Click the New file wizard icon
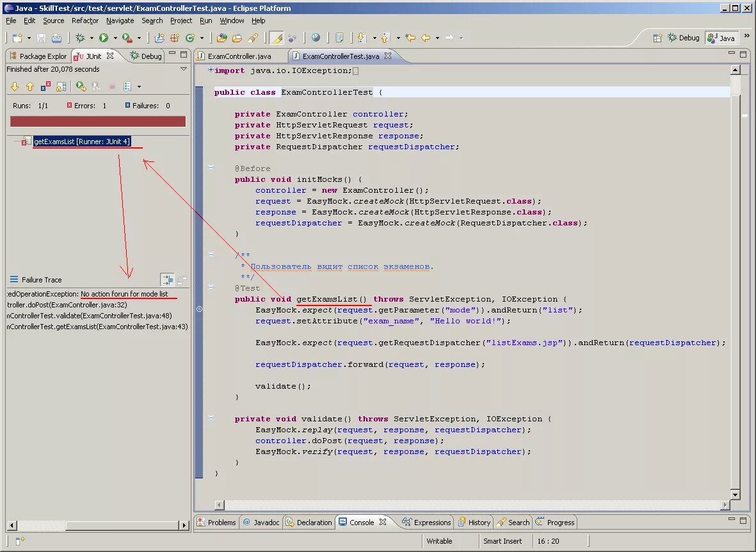Image resolution: width=756 pixels, height=552 pixels. tap(17, 38)
